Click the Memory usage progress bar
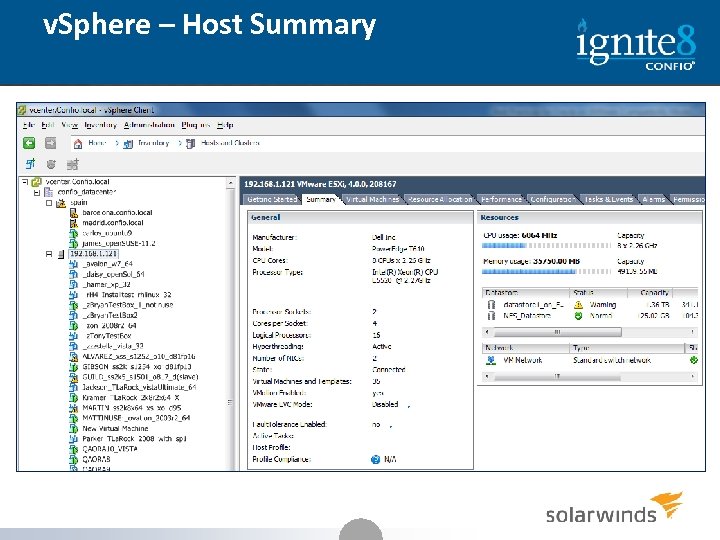Screen dimensions: 720x540 (x=546, y=271)
